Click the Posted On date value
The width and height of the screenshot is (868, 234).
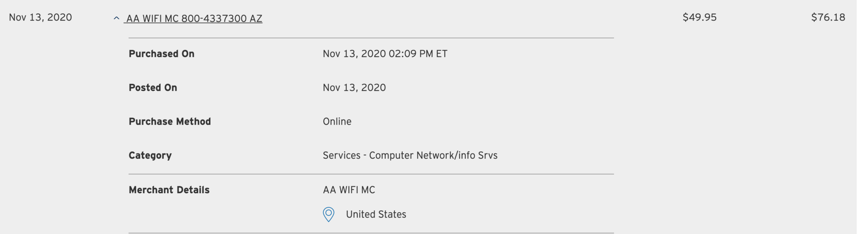[354, 88]
